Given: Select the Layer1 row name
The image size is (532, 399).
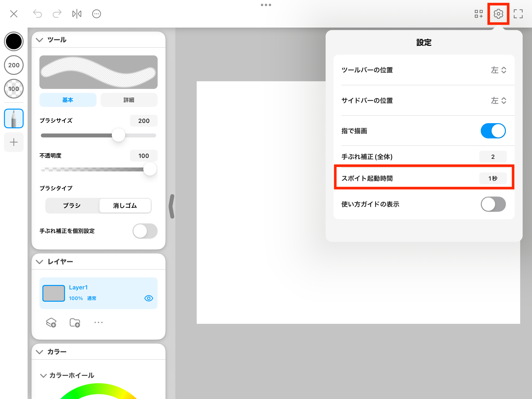Looking at the screenshot, I should tap(78, 287).
